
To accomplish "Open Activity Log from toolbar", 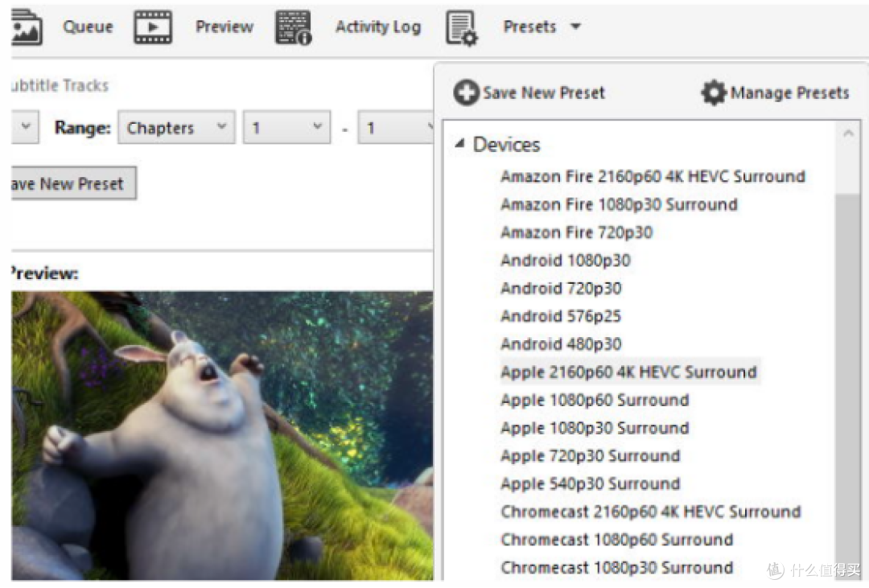I will pyautogui.click(x=378, y=27).
